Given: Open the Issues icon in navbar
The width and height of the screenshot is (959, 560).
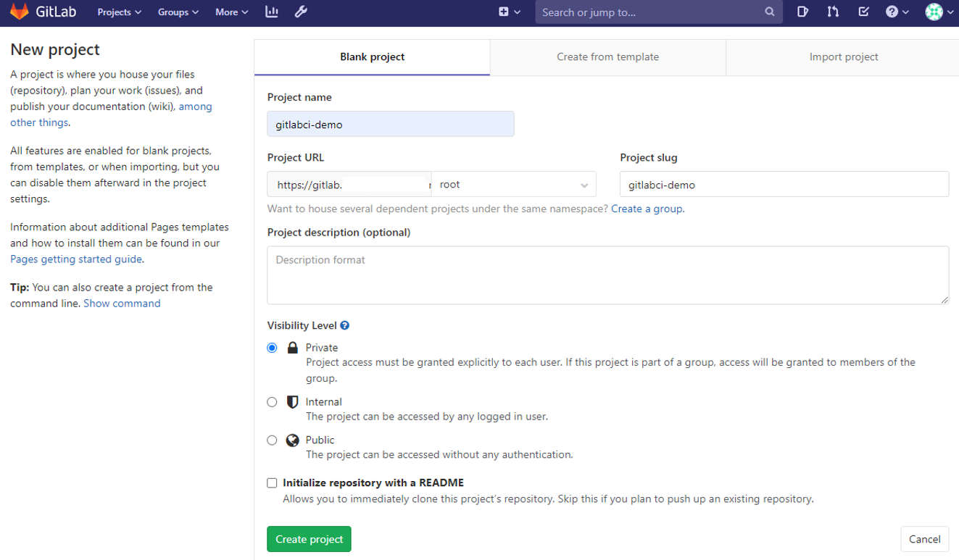Looking at the screenshot, I should coord(802,12).
